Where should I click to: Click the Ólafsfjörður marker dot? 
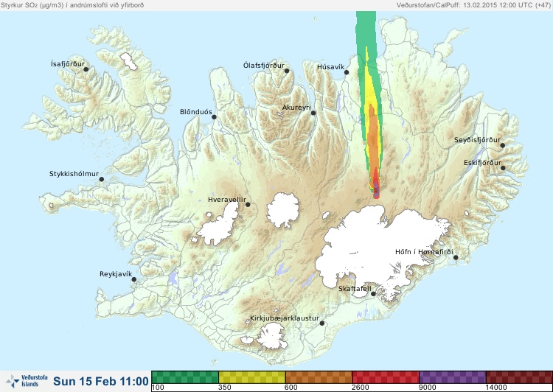[x=287, y=71]
